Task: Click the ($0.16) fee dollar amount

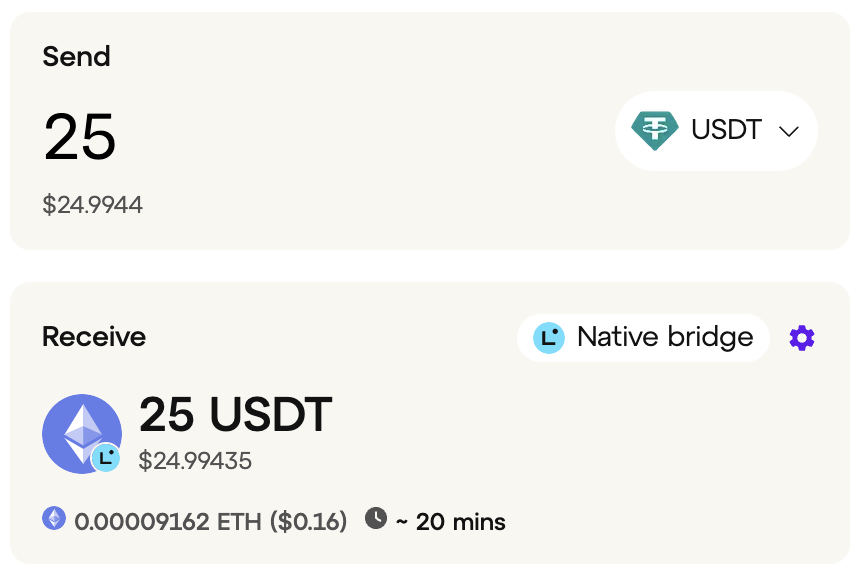Action: point(309,521)
